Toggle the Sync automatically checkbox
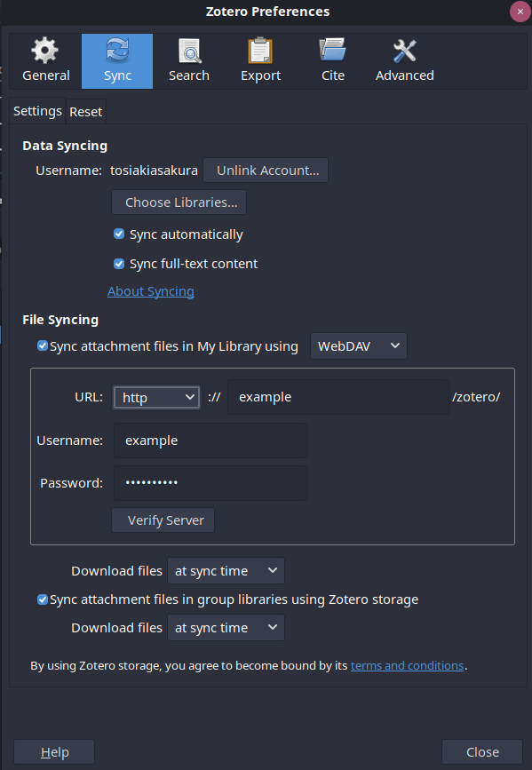Image resolution: width=532 pixels, height=770 pixels. (x=119, y=234)
